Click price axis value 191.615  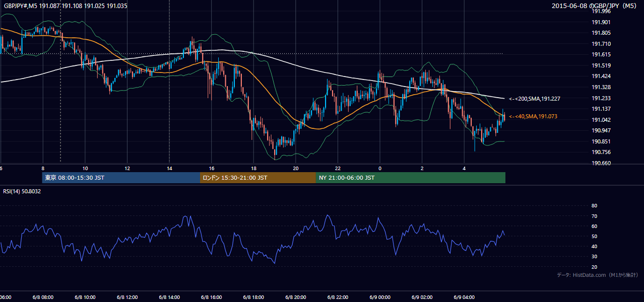click(x=601, y=54)
